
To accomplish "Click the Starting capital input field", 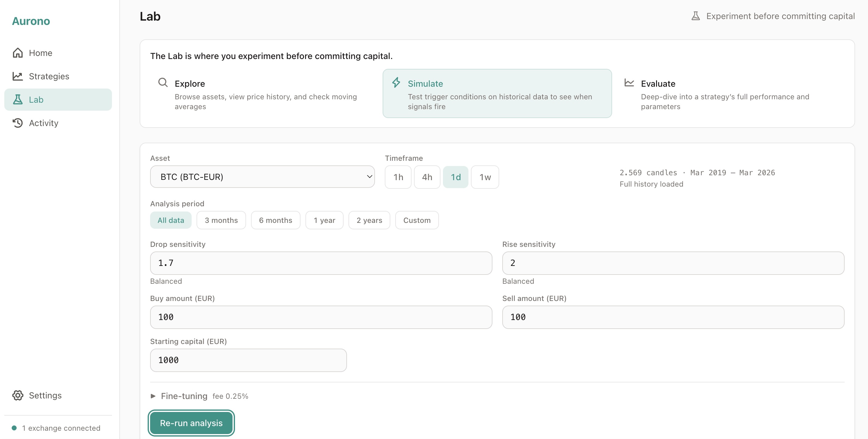I will pyautogui.click(x=248, y=360).
